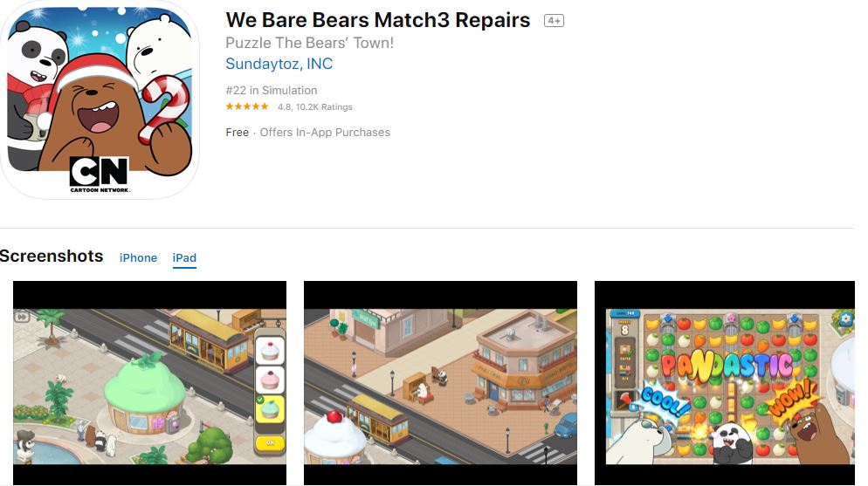Click the Cartoon Network logo on icon

coord(100,175)
